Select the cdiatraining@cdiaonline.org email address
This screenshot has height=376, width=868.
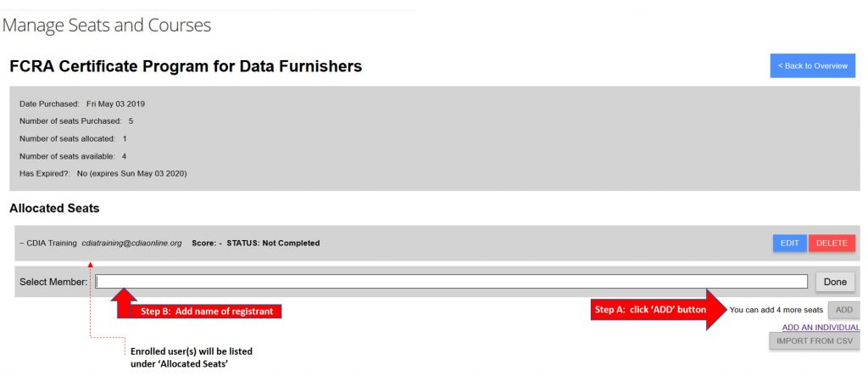coord(131,243)
